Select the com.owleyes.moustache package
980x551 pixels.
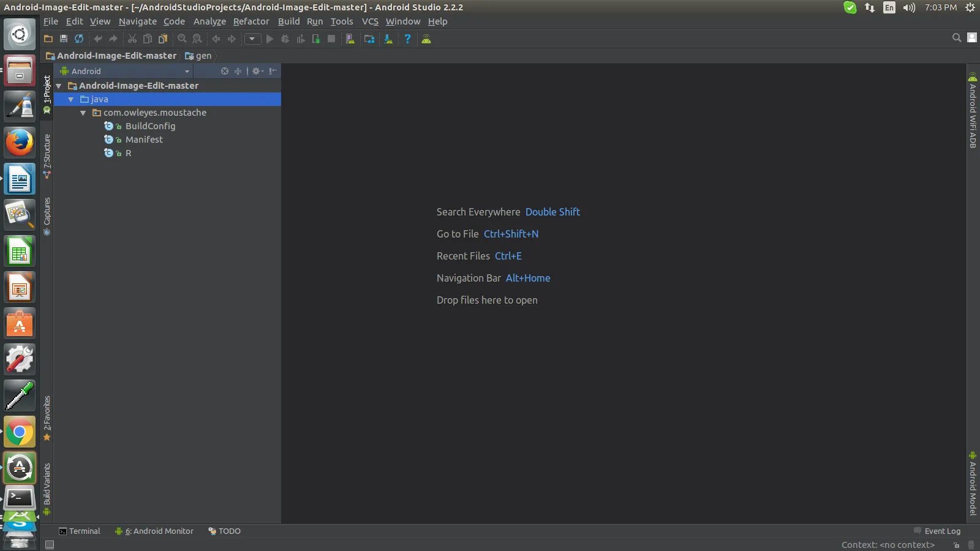coord(155,113)
